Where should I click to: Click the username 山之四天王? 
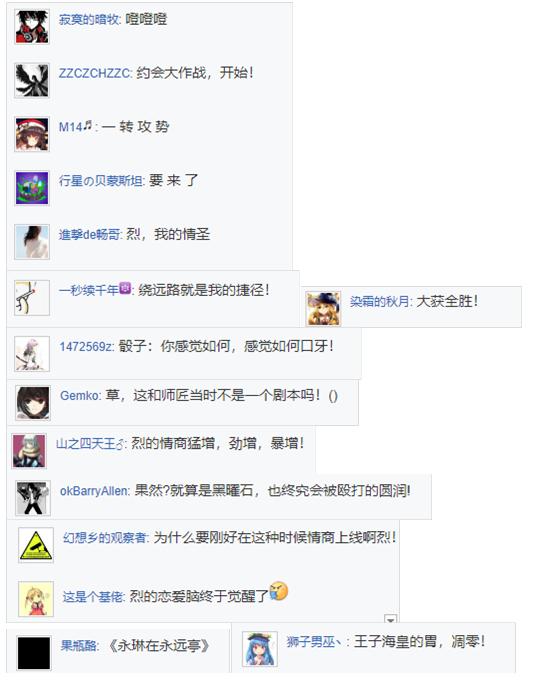[x=90, y=444]
